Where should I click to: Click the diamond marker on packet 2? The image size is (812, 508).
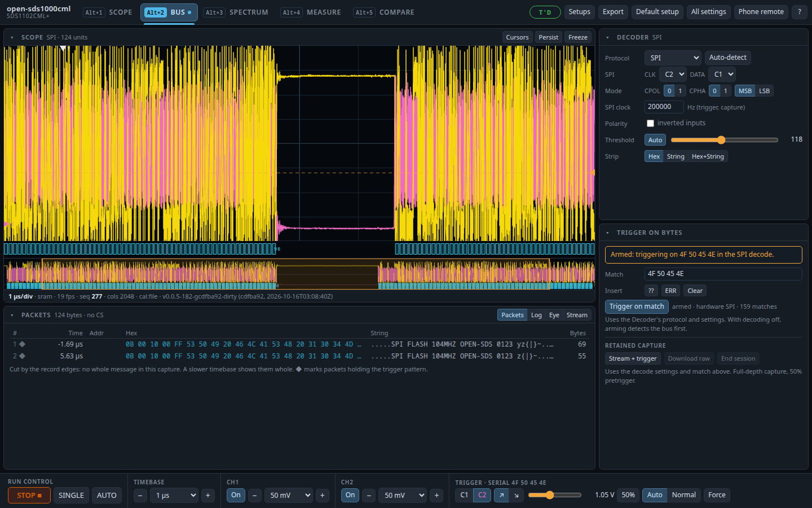[x=22, y=356]
